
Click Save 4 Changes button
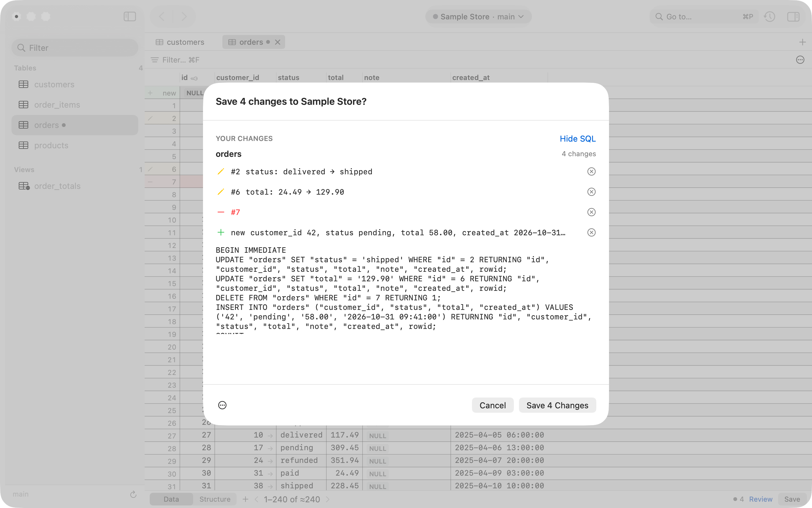[x=557, y=405]
